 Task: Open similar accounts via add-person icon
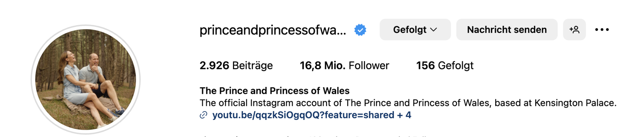click(x=574, y=30)
